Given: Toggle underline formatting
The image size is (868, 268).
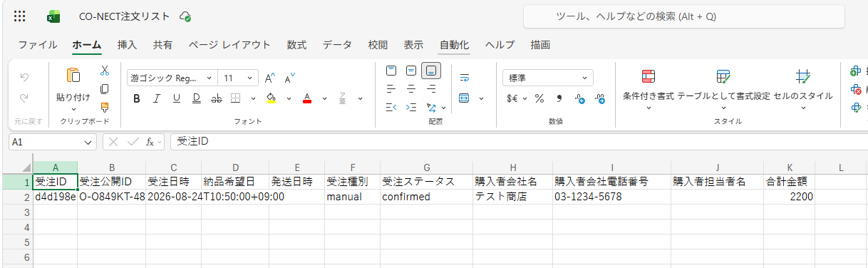Looking at the screenshot, I should [176, 98].
